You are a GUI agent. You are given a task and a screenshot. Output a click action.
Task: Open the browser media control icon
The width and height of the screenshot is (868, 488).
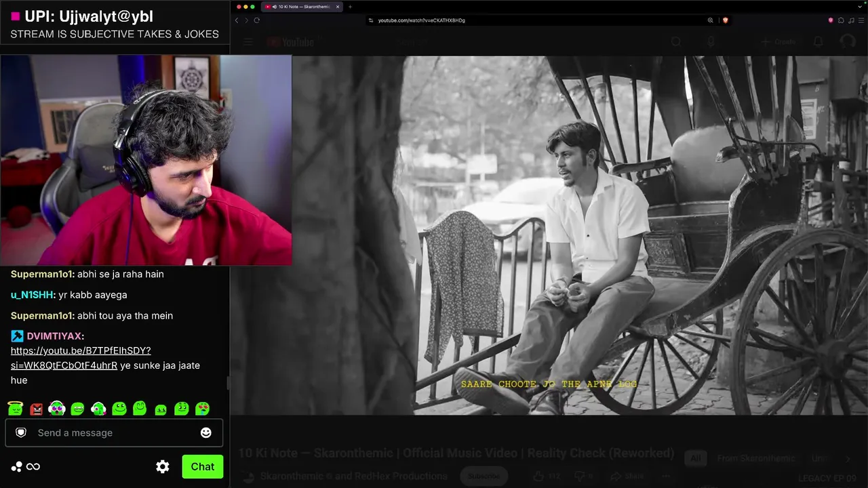[x=851, y=20]
